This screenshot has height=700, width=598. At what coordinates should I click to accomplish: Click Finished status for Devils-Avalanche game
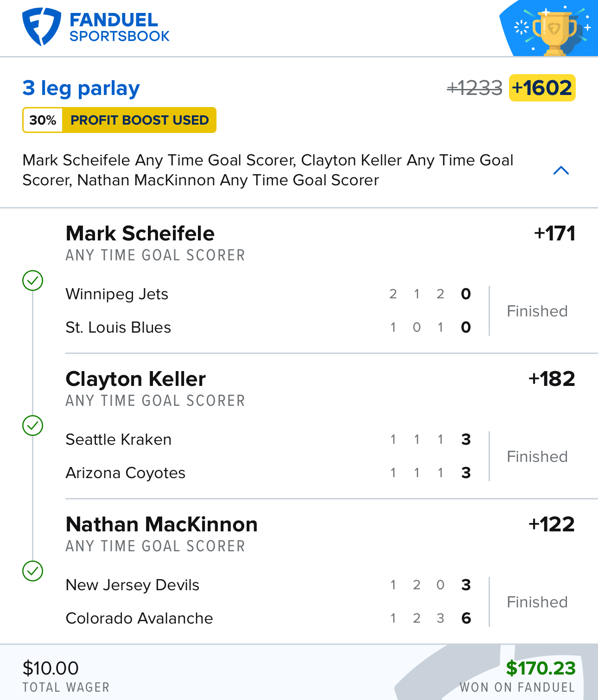point(537,602)
